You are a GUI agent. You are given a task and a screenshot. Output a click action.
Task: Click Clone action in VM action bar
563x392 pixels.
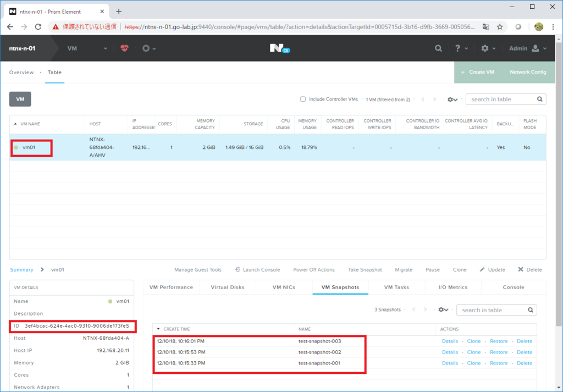[460, 269]
